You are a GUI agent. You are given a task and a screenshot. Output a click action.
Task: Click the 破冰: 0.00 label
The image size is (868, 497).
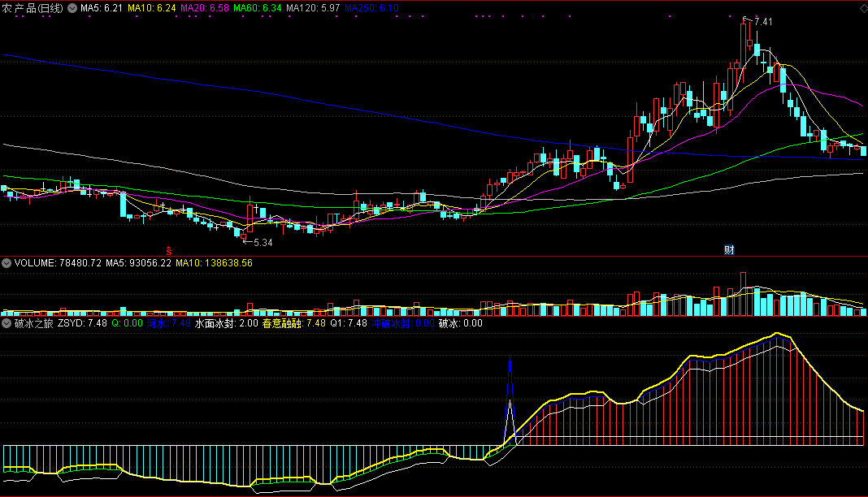point(461,323)
